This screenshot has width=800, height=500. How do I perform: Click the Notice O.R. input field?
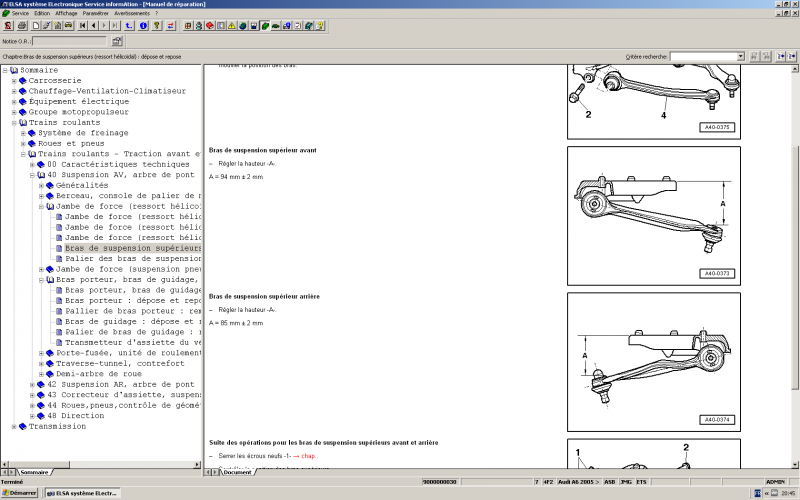68,42
